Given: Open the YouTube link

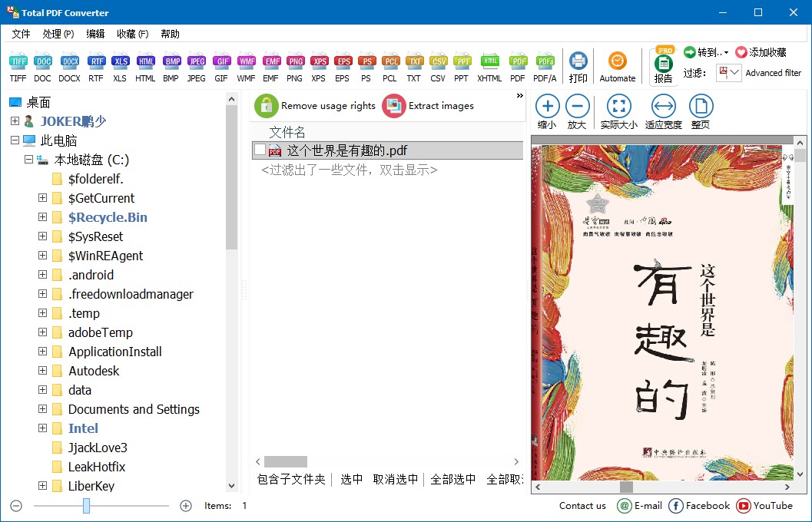Looking at the screenshot, I should click(x=764, y=505).
